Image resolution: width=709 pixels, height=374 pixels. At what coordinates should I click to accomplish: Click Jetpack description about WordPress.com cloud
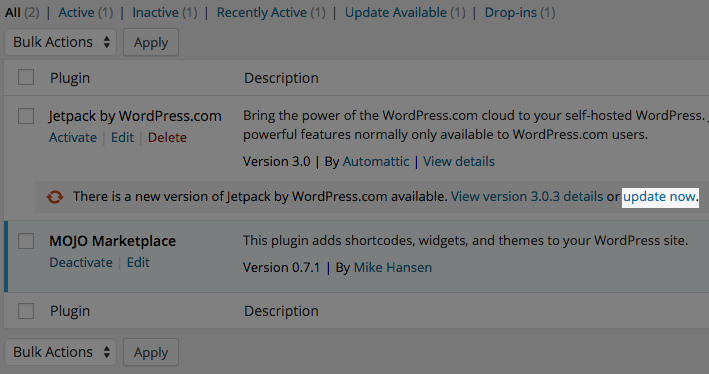click(476, 125)
